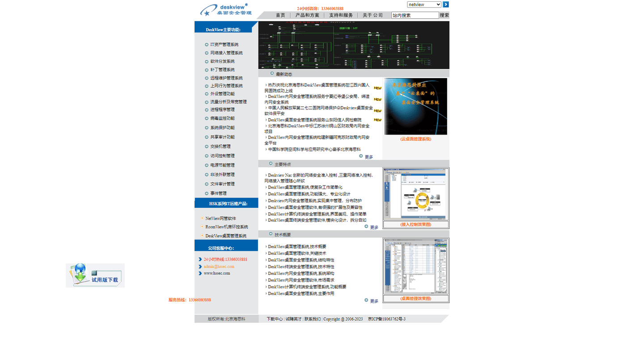The height and width of the screenshot is (362, 644).
Task: Open 网络接入管理系统 in sidebar
Action: coord(227,53)
